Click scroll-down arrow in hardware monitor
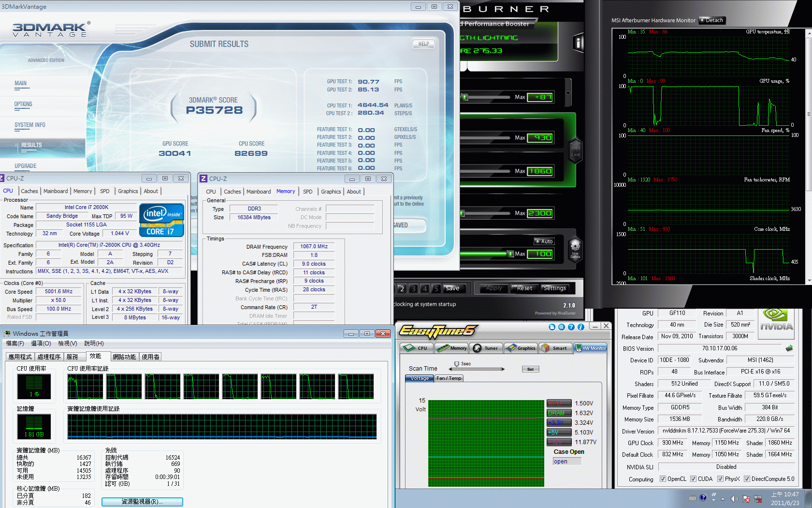The width and height of the screenshot is (812, 508). click(809, 280)
